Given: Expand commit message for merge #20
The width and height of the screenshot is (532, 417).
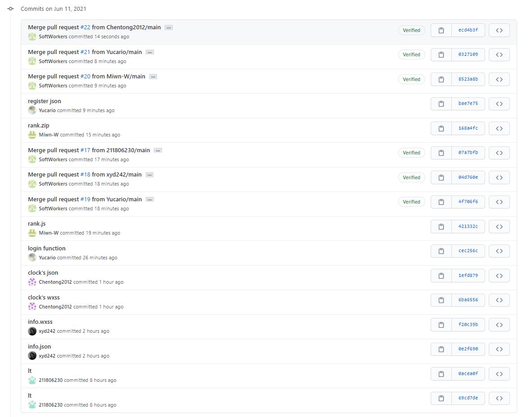Looking at the screenshot, I should tap(153, 77).
